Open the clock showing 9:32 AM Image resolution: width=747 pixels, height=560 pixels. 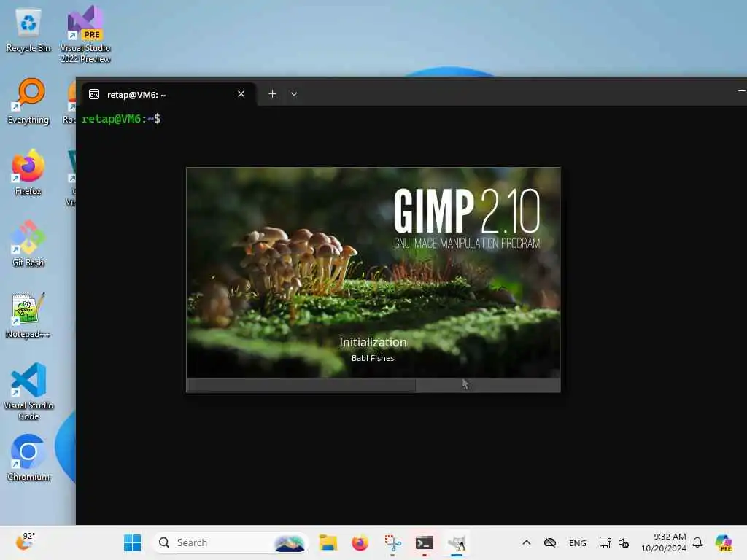(x=664, y=542)
